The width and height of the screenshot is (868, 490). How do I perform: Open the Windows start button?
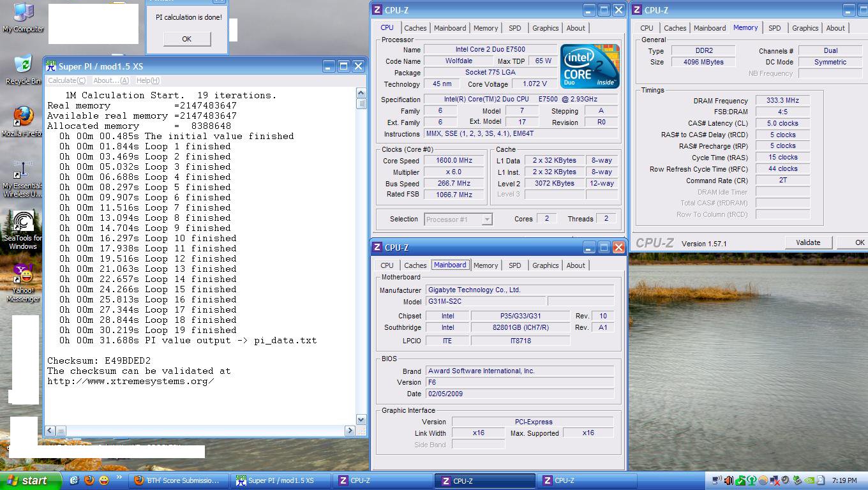click(31, 480)
